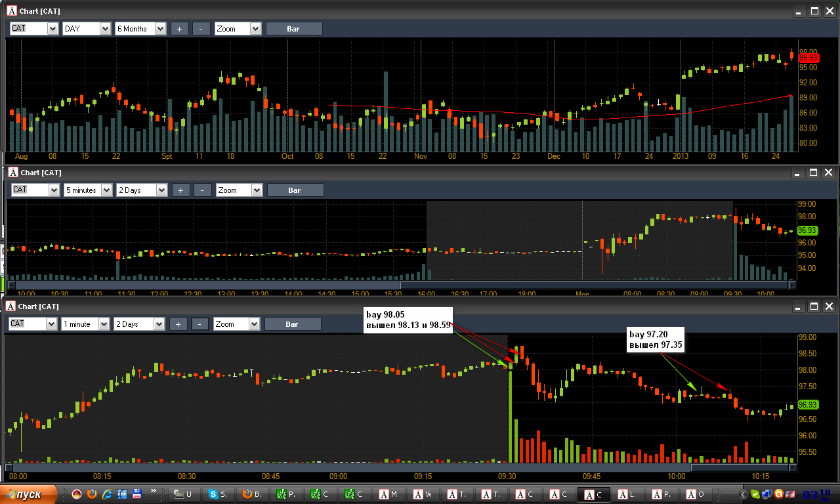Click the active "A C" taskbar button
Image resolution: width=840 pixels, height=504 pixels.
tap(595, 494)
